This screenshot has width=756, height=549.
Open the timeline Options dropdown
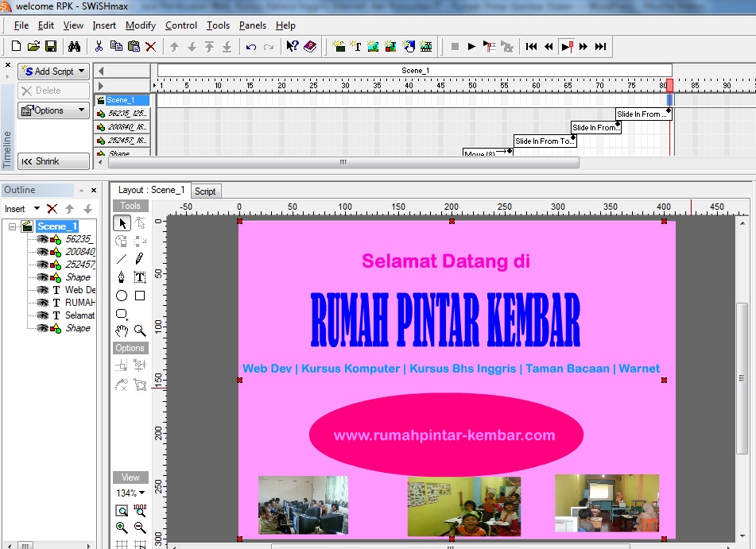tap(53, 110)
